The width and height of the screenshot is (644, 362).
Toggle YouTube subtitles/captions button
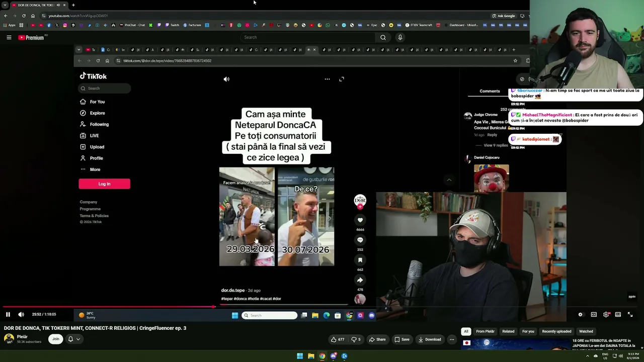click(x=594, y=314)
